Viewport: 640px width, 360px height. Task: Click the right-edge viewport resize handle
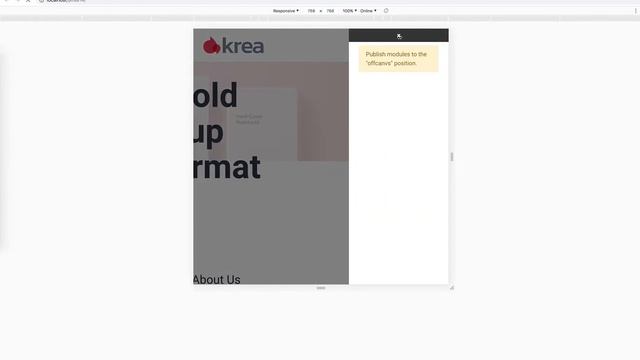pos(451,157)
